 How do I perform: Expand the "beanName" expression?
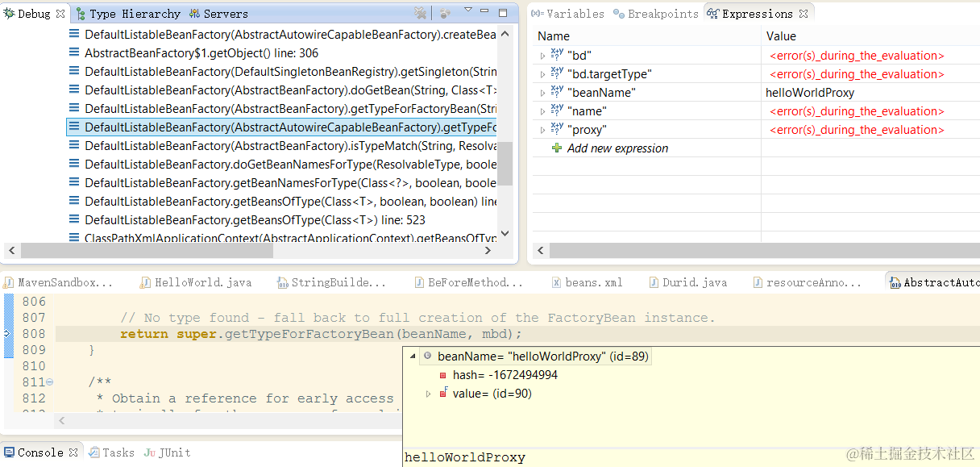(x=542, y=94)
